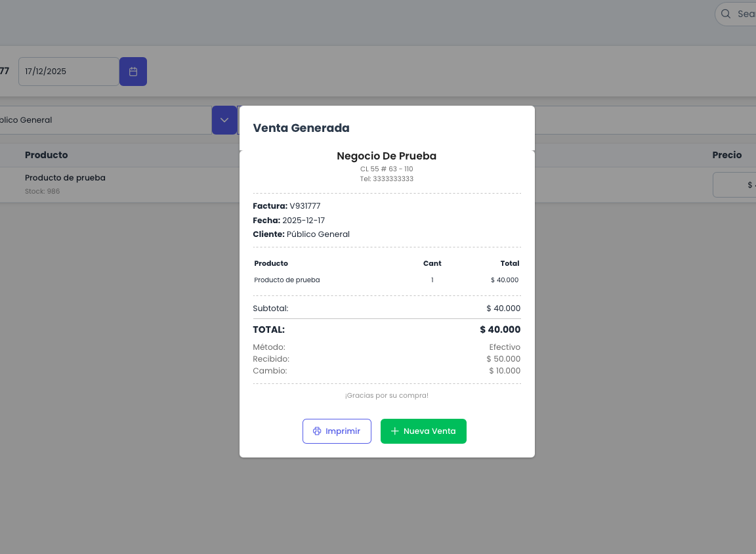Expand the client dropdown chevron
The width and height of the screenshot is (756, 554).
(x=224, y=120)
